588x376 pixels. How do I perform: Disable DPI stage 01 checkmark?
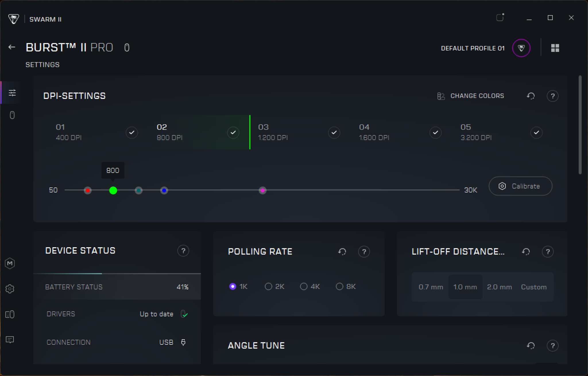(132, 133)
